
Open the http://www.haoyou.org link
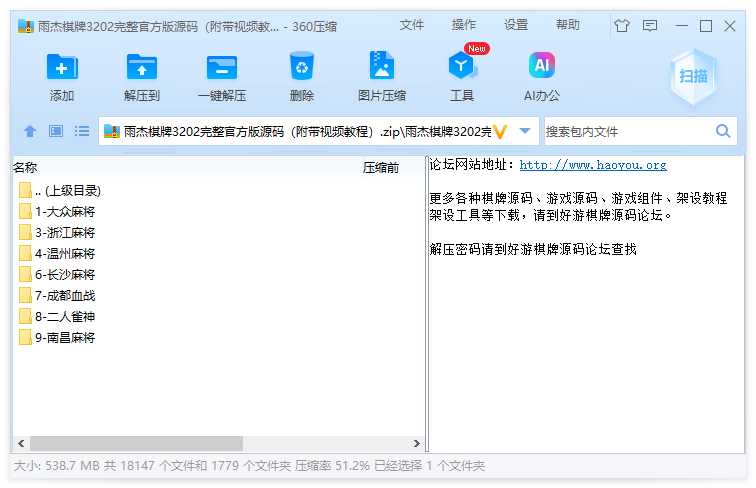pyautogui.click(x=593, y=165)
